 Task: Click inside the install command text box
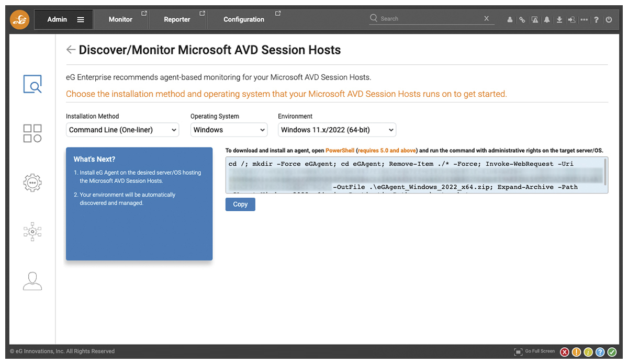coord(417,175)
